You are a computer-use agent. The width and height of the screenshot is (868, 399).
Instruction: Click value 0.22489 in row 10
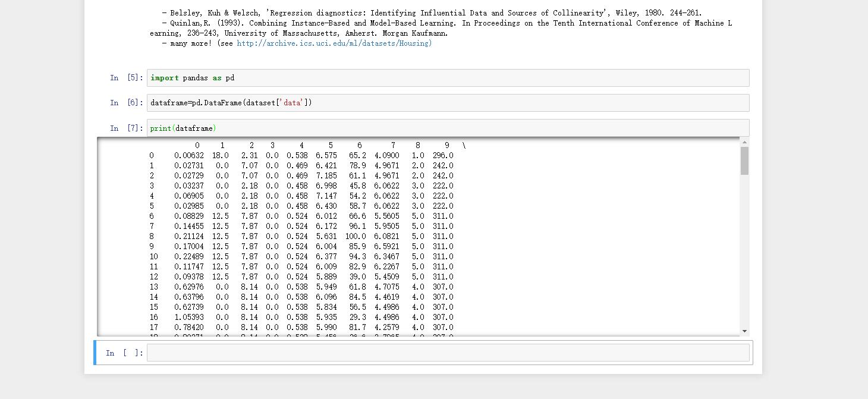pos(189,257)
